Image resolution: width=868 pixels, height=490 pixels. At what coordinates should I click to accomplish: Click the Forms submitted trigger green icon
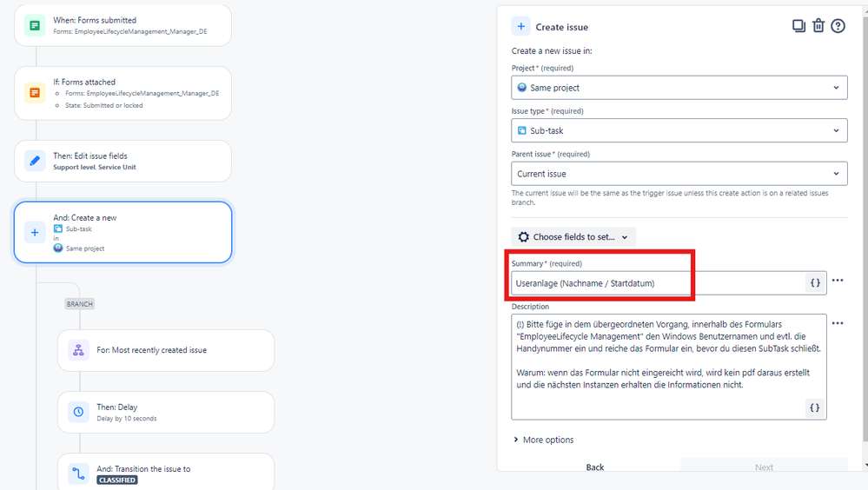[x=35, y=25]
